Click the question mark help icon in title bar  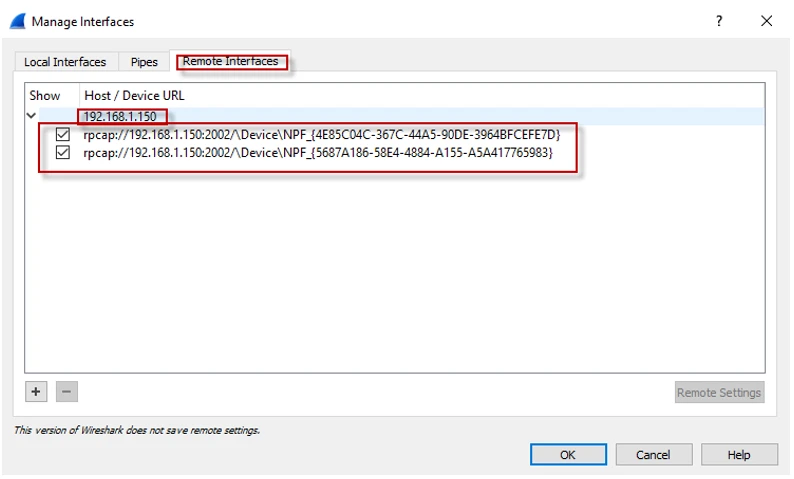(718, 21)
